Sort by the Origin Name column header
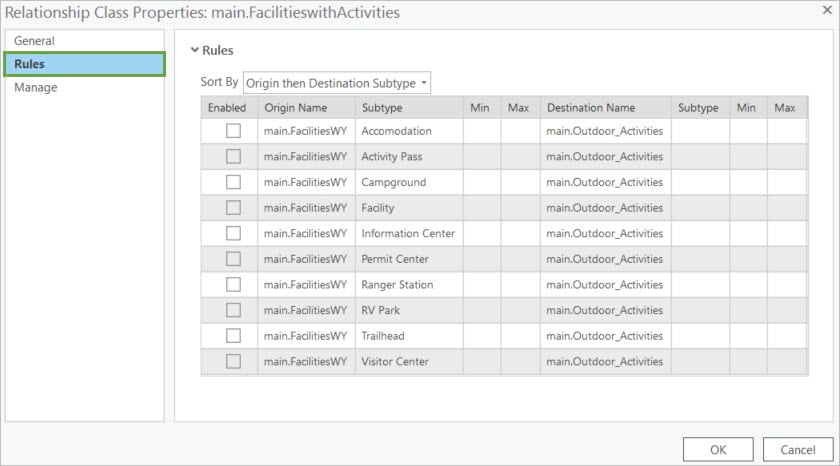 pos(306,108)
